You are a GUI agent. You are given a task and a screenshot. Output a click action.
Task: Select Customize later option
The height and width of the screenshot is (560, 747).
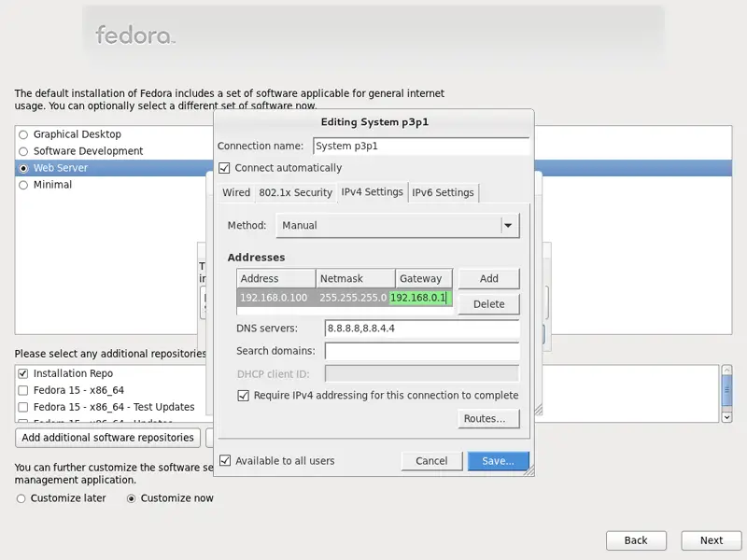[21, 498]
